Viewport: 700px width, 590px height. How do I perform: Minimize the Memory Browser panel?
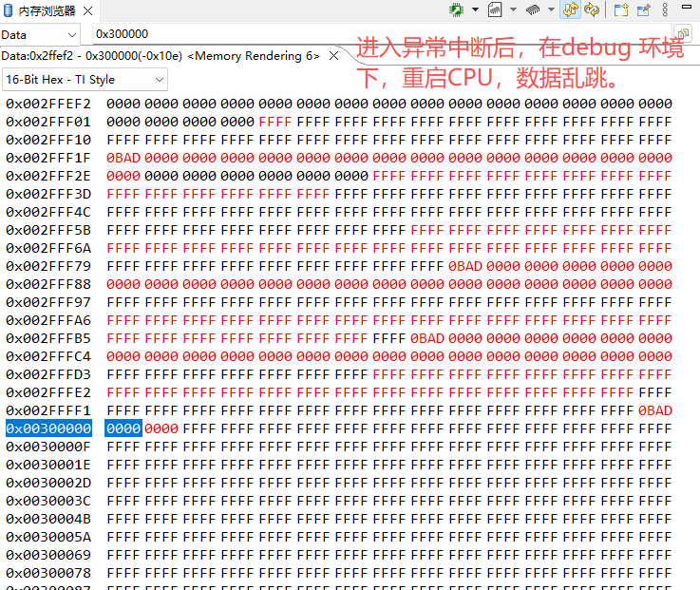coord(687,7)
